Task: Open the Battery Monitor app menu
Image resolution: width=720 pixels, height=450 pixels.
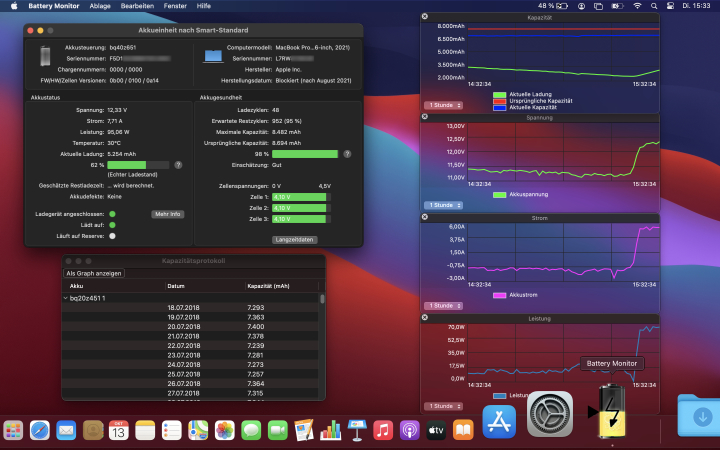Action: click(54, 6)
